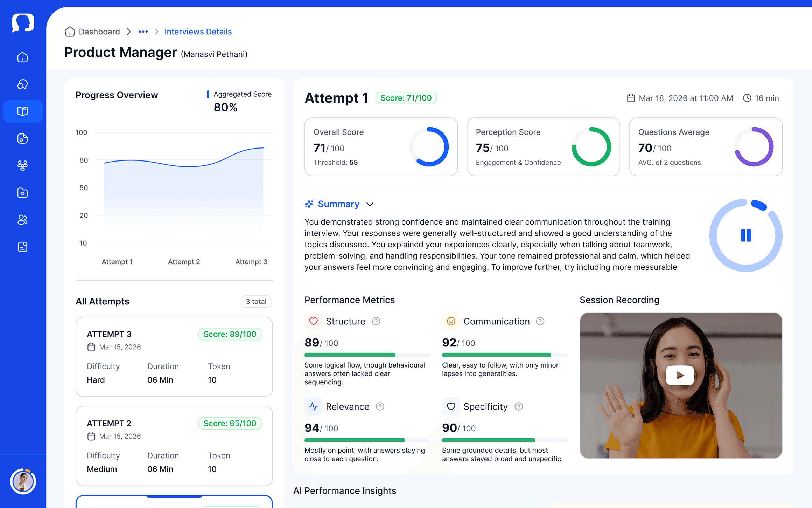
Task: Click the sparkle icon beside Summary
Action: tap(309, 204)
